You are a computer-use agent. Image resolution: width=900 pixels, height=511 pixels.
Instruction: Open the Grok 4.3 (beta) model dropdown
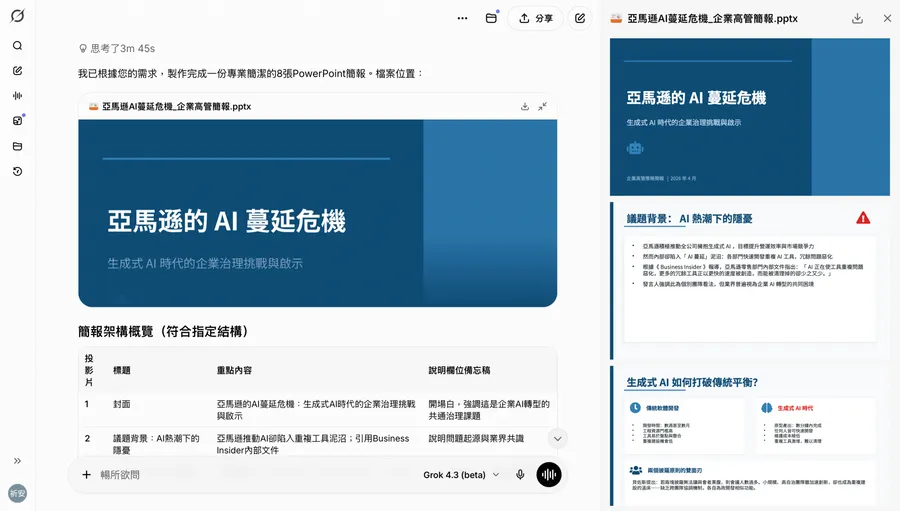[461, 475]
